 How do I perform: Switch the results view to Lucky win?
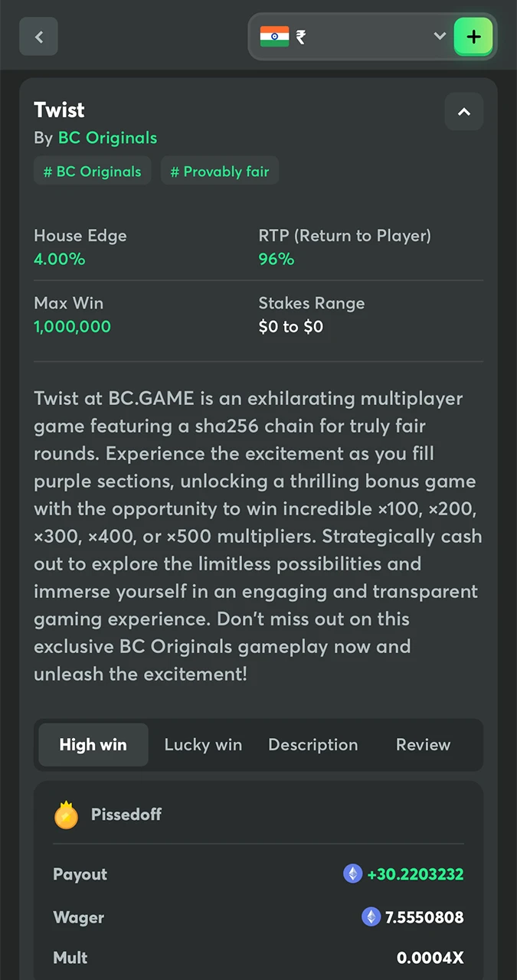click(x=203, y=744)
